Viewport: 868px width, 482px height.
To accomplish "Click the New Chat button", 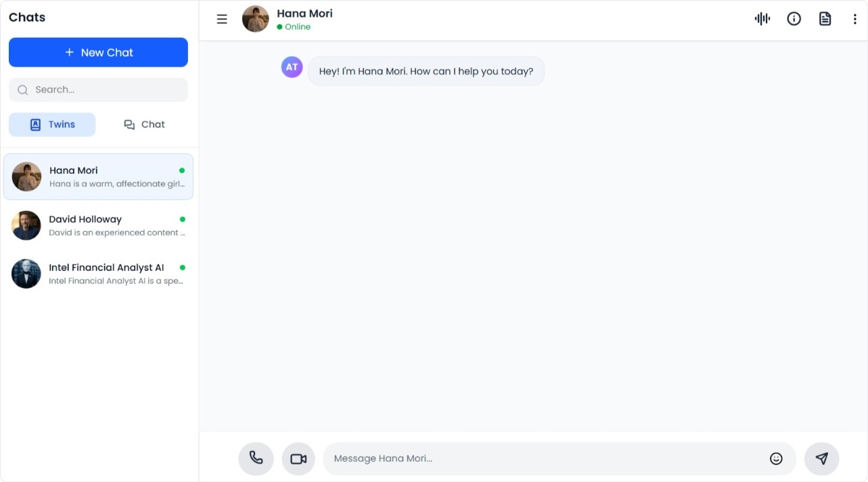I will tap(98, 52).
